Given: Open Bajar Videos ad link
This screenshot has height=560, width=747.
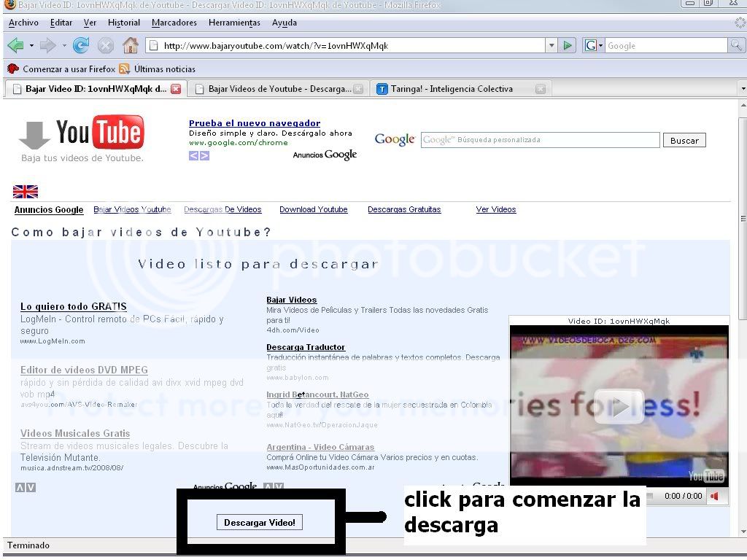Looking at the screenshot, I should [292, 300].
